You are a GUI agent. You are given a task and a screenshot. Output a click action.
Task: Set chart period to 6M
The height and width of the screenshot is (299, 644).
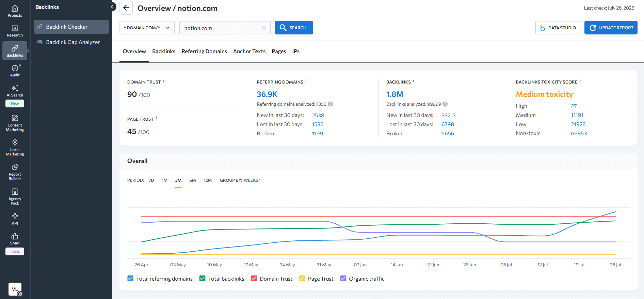pyautogui.click(x=193, y=180)
